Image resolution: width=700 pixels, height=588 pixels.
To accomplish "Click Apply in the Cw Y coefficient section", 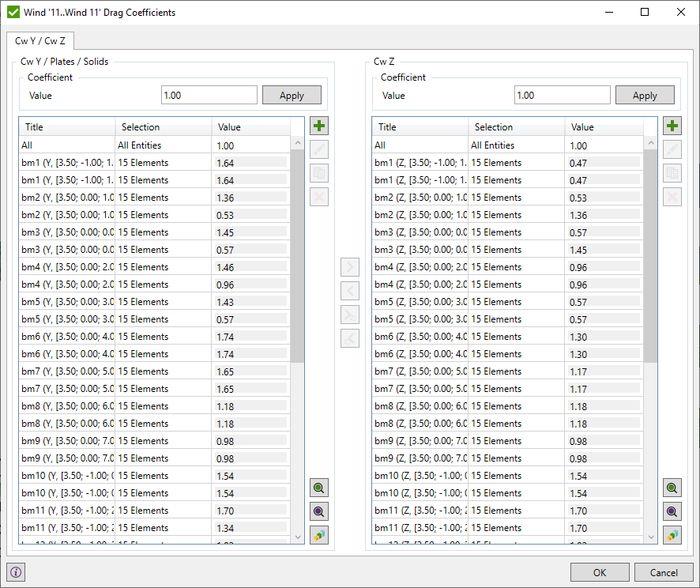I will point(292,94).
